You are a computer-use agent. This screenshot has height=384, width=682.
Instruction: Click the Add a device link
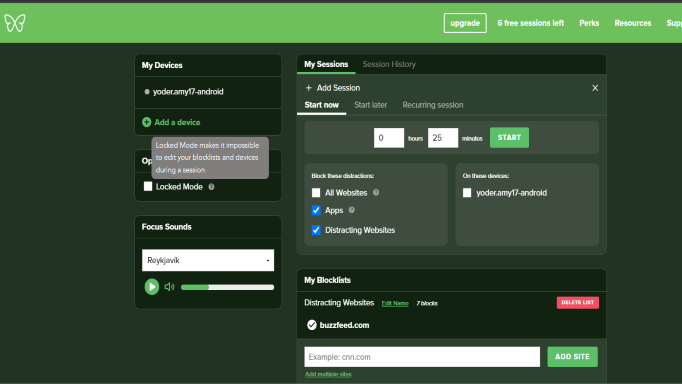(x=177, y=122)
